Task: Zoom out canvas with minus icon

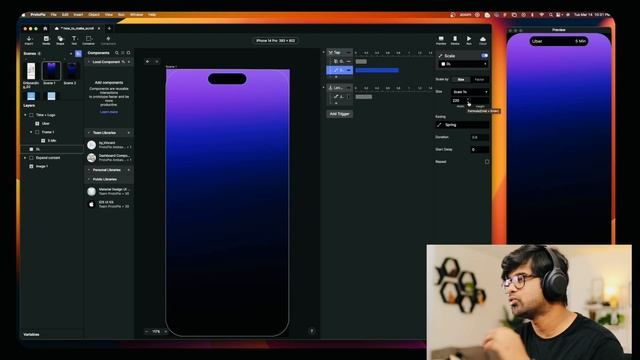Action: 147,331
